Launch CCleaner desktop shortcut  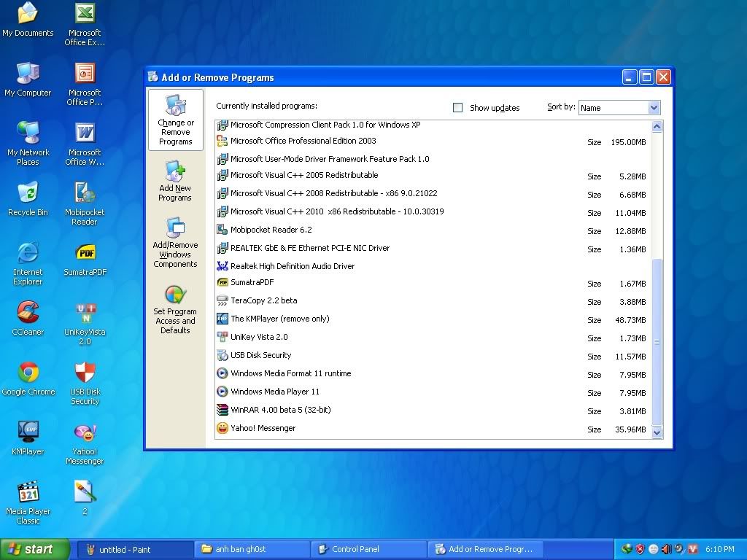[x=28, y=319]
